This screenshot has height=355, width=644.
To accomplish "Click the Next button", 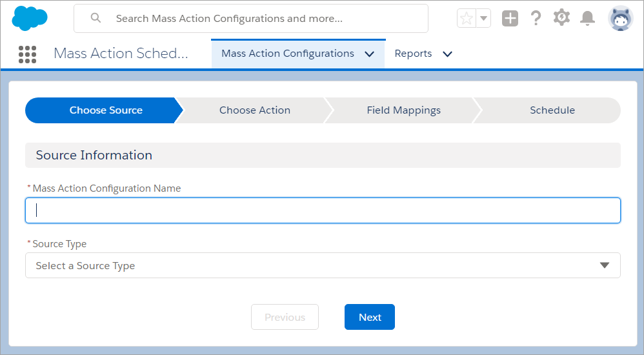I will coord(370,317).
